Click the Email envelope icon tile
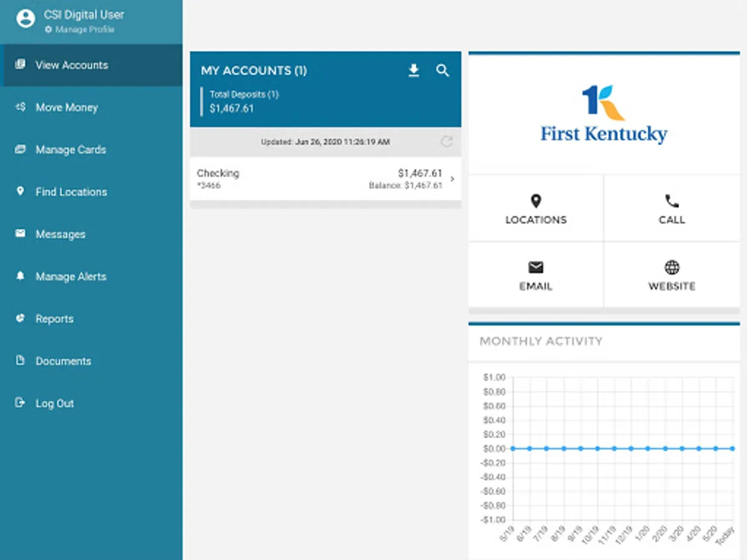This screenshot has height=560, width=747. tap(536, 268)
